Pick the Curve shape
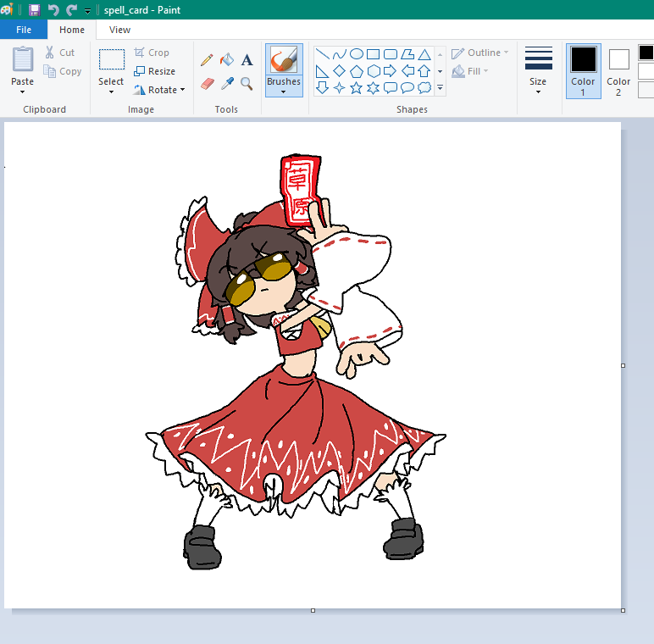Image resolution: width=654 pixels, height=644 pixels. point(340,53)
